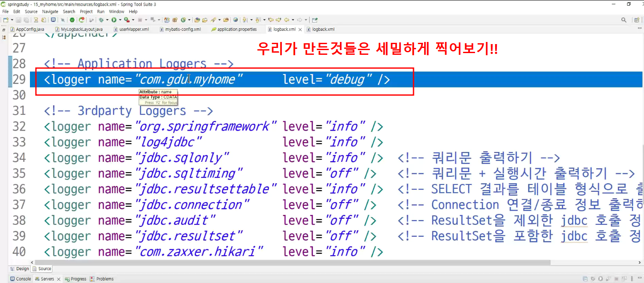The height and width of the screenshot is (283, 644).
Task: Open the Help menu
Action: (133, 12)
